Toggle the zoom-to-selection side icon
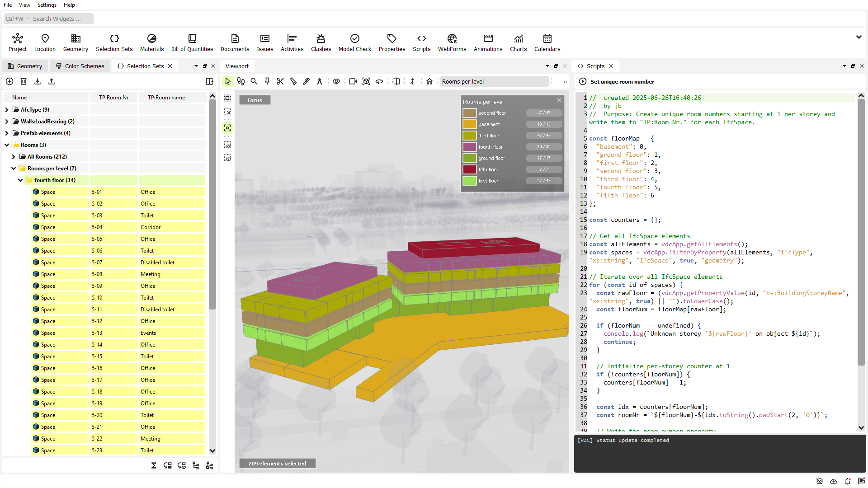 point(227,128)
